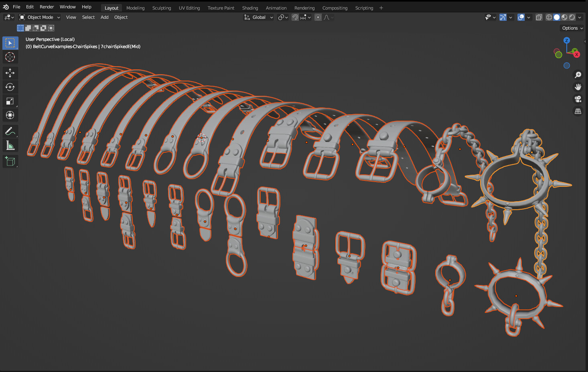
Task: Toggle viewport gizmos
Action: (503, 17)
